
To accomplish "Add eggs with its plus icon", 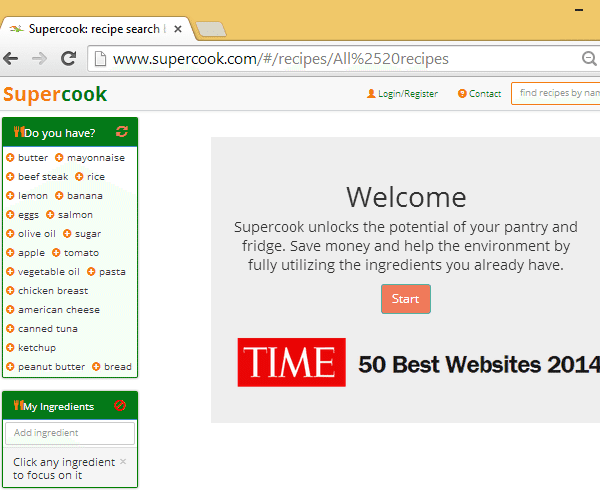I will tap(10, 214).
